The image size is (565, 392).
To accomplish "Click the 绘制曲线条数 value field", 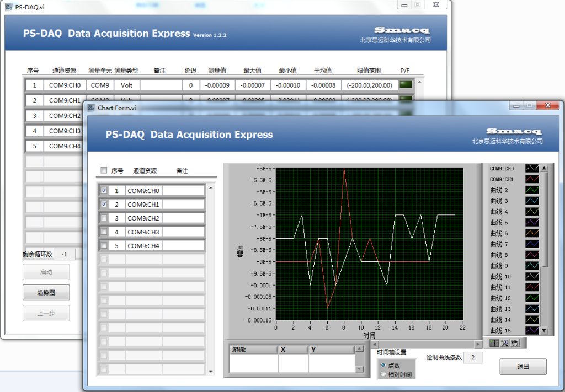I will pyautogui.click(x=473, y=357).
